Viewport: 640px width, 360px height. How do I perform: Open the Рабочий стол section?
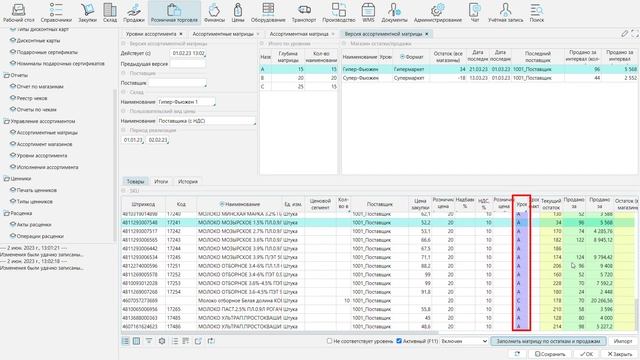[19, 13]
